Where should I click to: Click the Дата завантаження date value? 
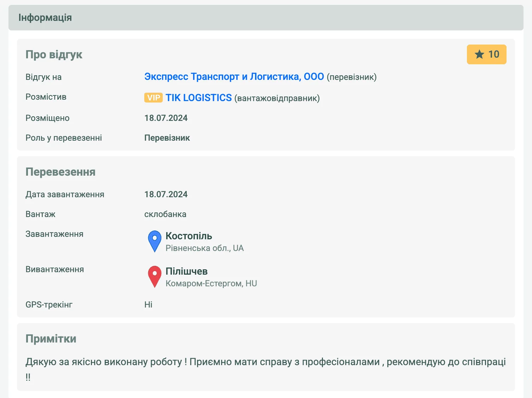166,194
